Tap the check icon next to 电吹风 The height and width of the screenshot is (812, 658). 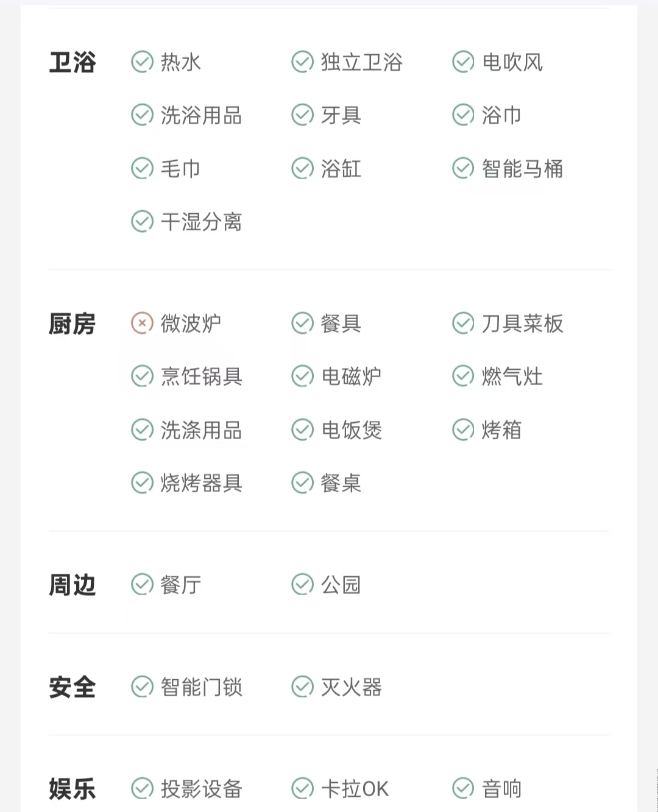coord(463,62)
